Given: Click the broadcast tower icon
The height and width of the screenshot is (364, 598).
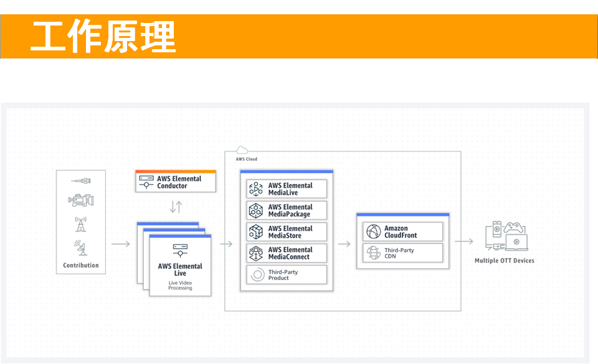Looking at the screenshot, I should (80, 224).
